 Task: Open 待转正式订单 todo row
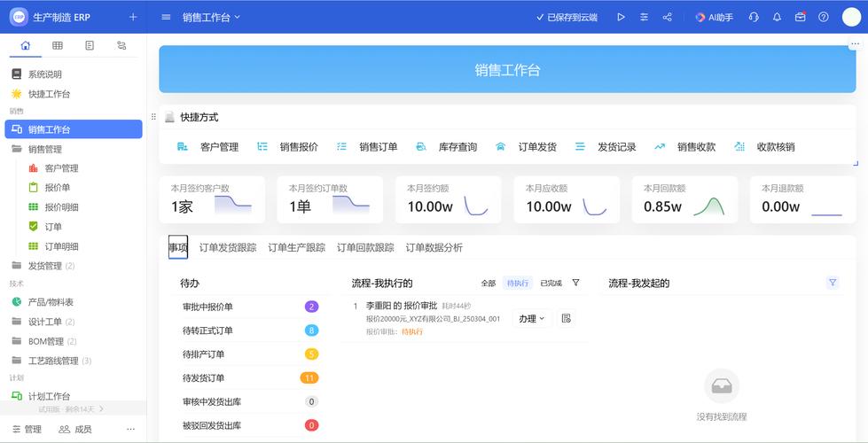coord(250,330)
